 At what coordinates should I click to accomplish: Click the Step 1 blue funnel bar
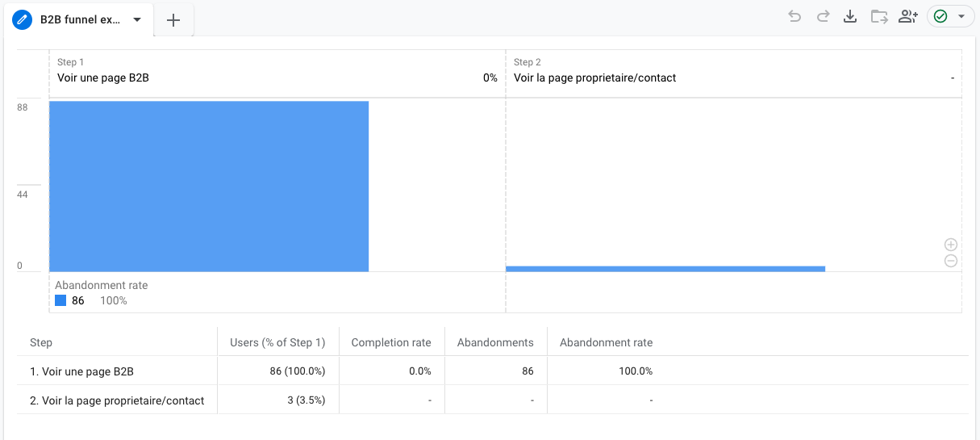coord(209,186)
